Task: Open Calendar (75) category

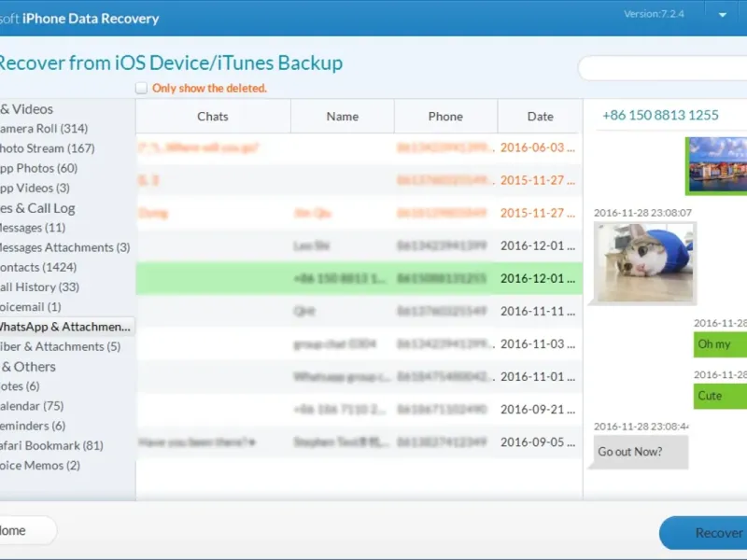Action: (x=32, y=406)
